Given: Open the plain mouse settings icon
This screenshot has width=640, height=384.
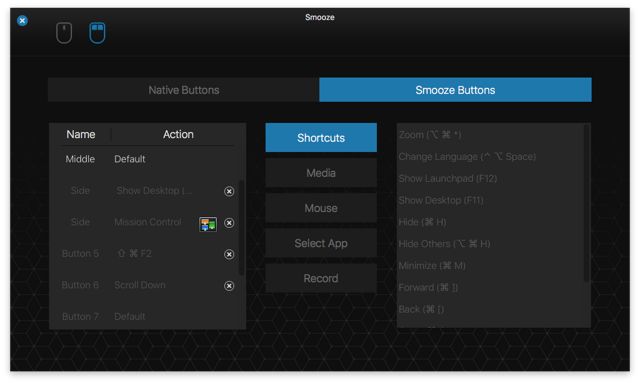Looking at the screenshot, I should [x=64, y=33].
